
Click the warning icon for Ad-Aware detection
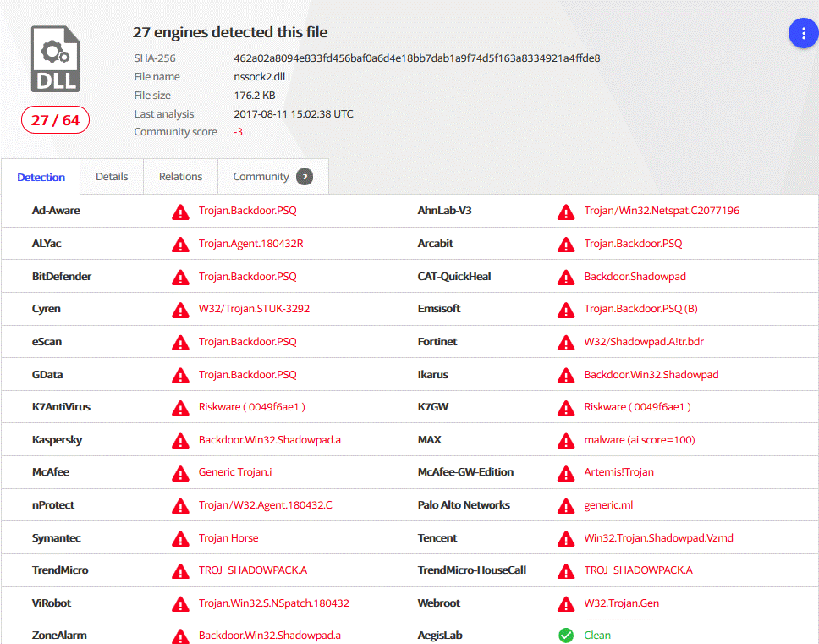click(x=180, y=211)
